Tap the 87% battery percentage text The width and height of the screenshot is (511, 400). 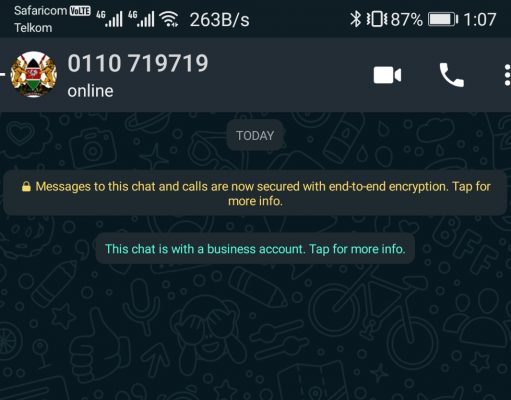[407, 19]
